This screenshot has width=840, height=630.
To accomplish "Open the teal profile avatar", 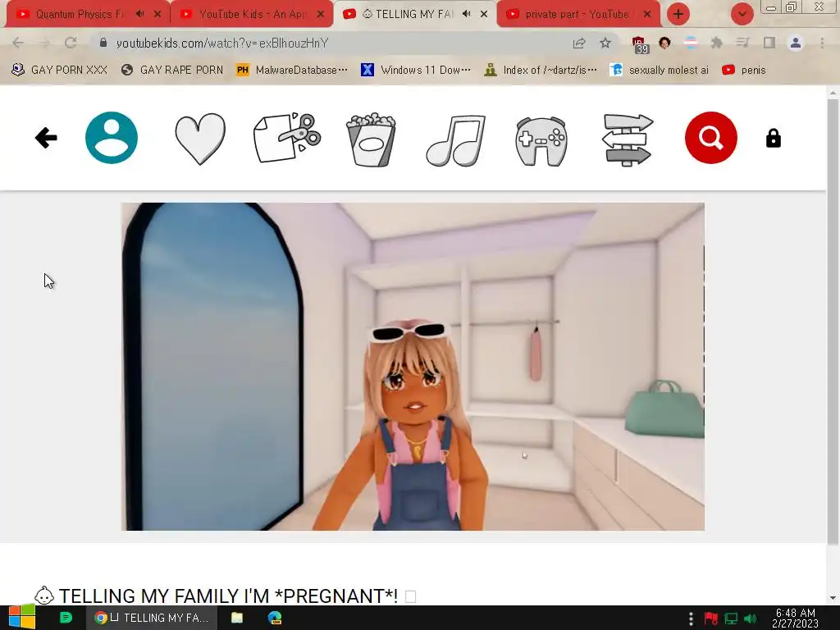I will (x=112, y=138).
